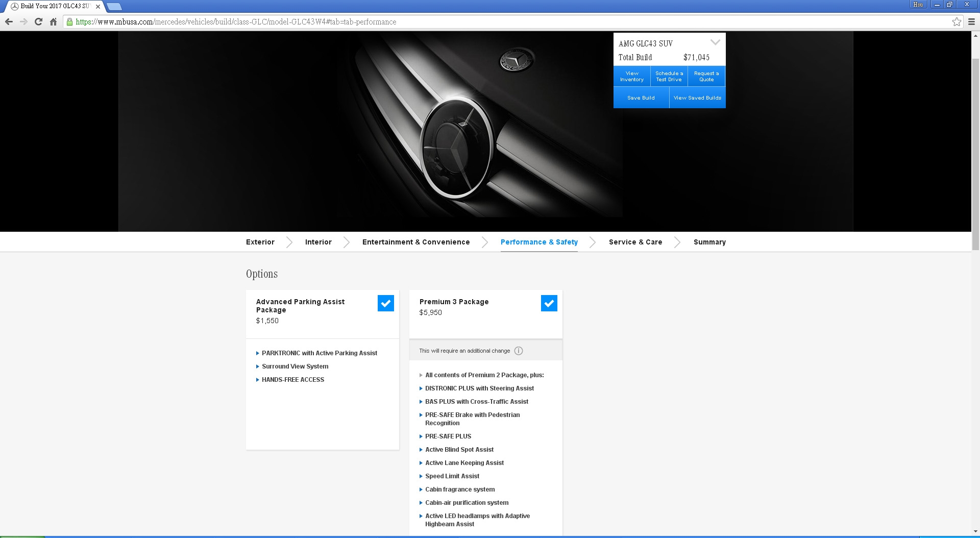Go to the Summary tab
980x538 pixels.
coord(709,242)
